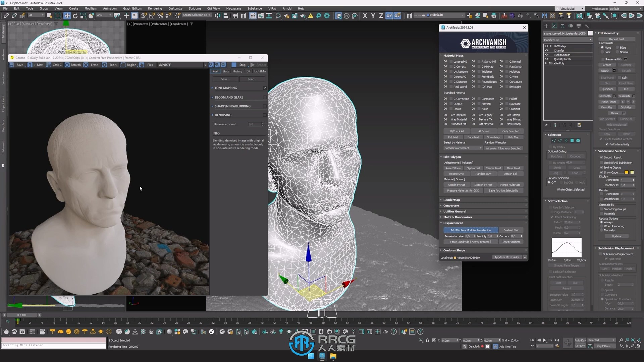Select the Edge constraint radio button
Viewport: 644px width, 362px height.
point(618,48)
